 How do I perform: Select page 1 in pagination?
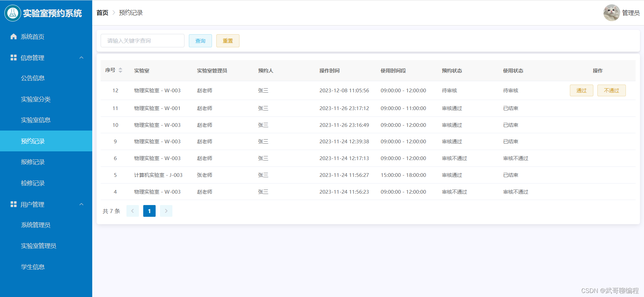(149, 211)
